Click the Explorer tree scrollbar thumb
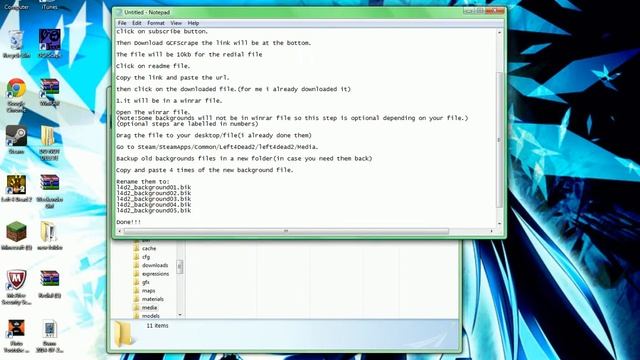 180,267
